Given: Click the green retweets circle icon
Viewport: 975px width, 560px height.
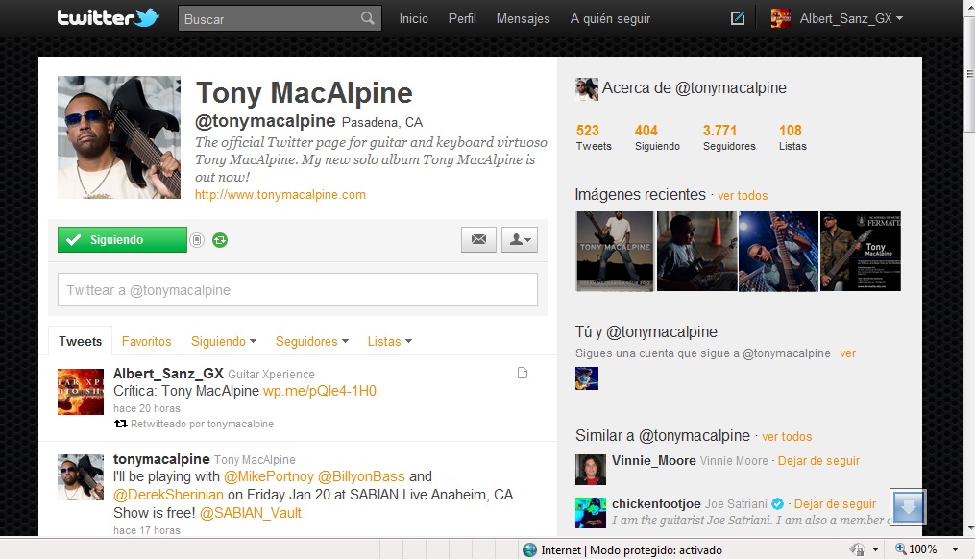Looking at the screenshot, I should 220,240.
